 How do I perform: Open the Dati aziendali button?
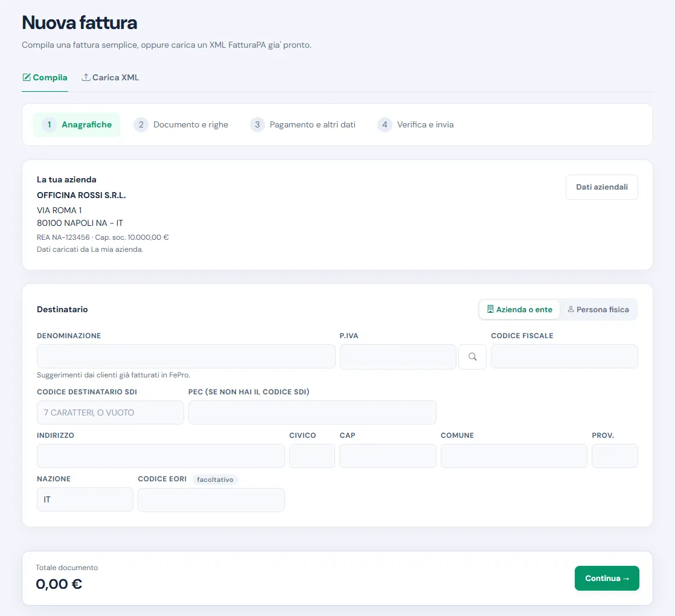coord(602,187)
